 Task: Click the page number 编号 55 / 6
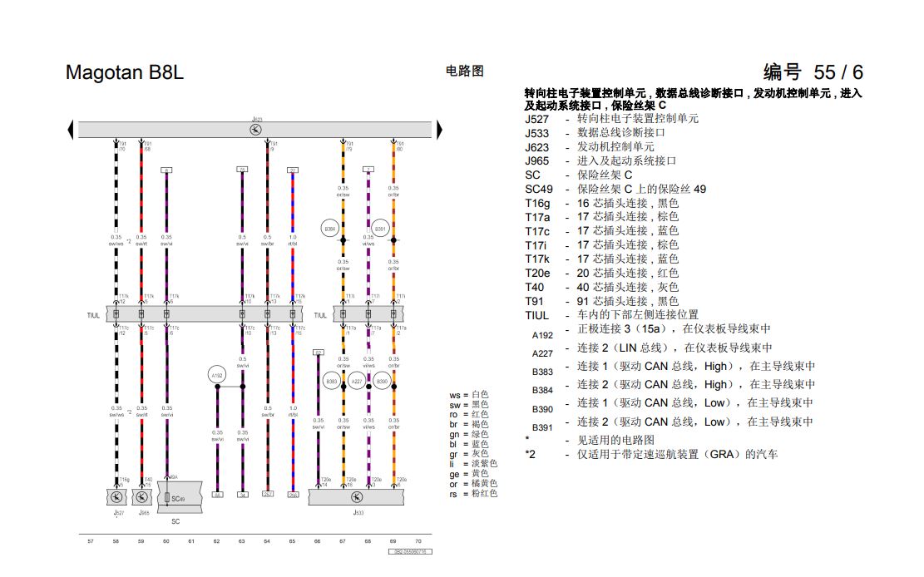pos(813,72)
